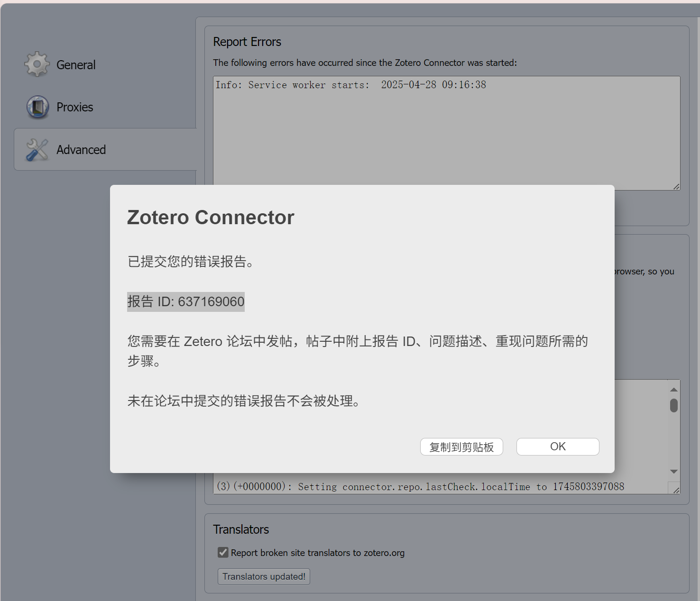700x601 pixels.
Task: Click the General gear icon
Action: [x=37, y=64]
